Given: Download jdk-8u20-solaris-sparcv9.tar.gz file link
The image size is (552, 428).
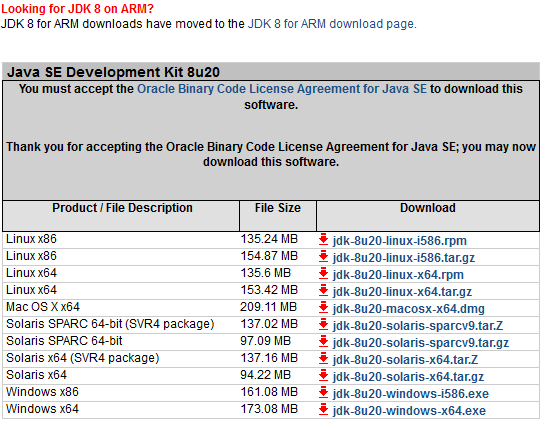Looking at the screenshot, I should [421, 342].
